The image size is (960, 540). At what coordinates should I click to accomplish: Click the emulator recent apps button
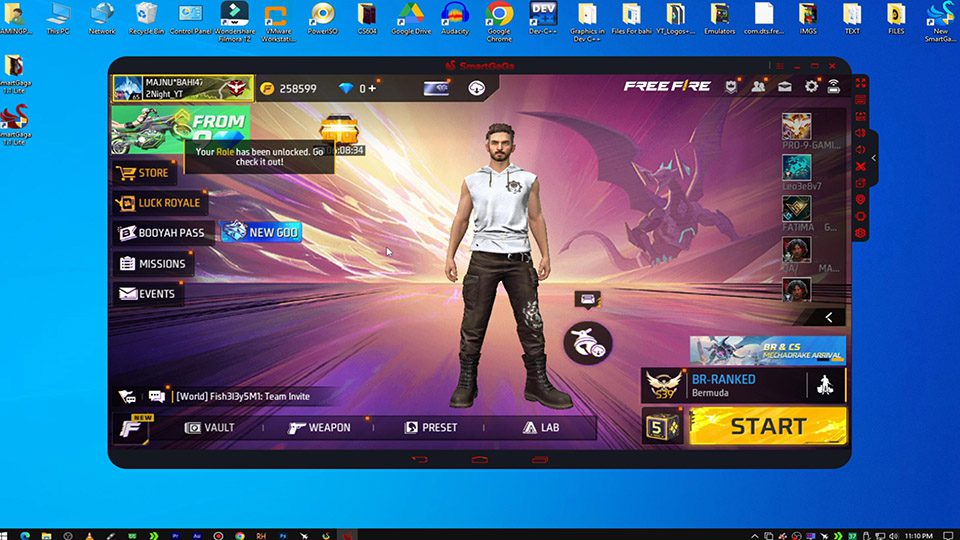[x=539, y=459]
